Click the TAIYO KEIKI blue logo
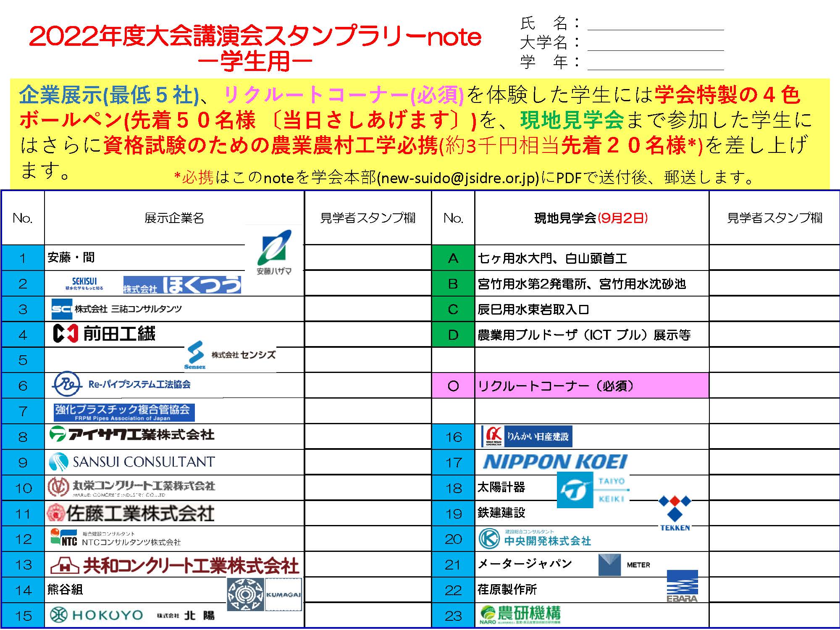Image resolution: width=840 pixels, height=630 pixels. [x=592, y=489]
